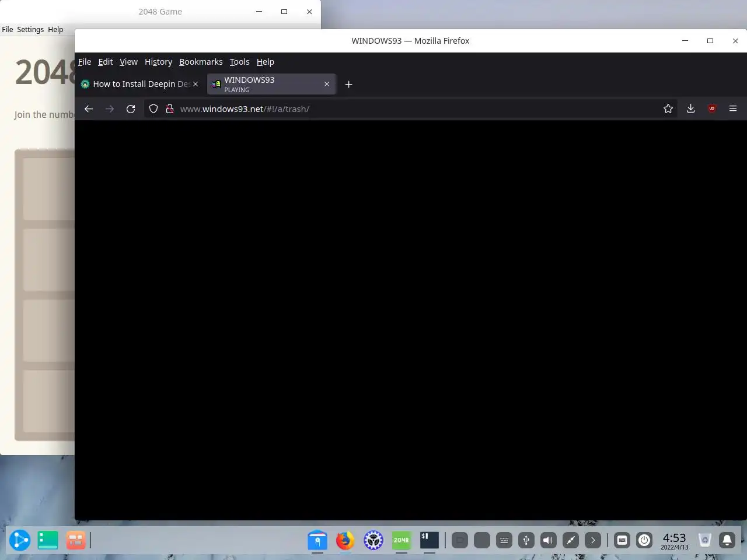This screenshot has width=747, height=560.
Task: Open the Firefox View menu
Action: click(x=128, y=62)
